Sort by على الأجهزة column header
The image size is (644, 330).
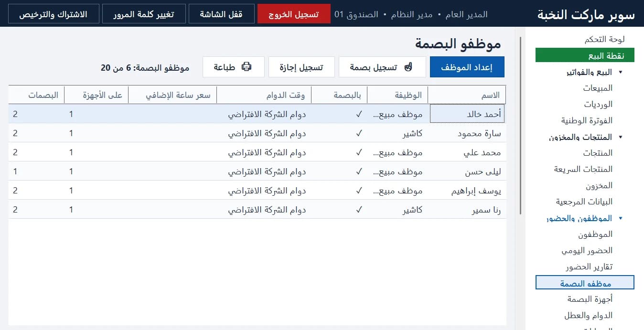(x=97, y=95)
